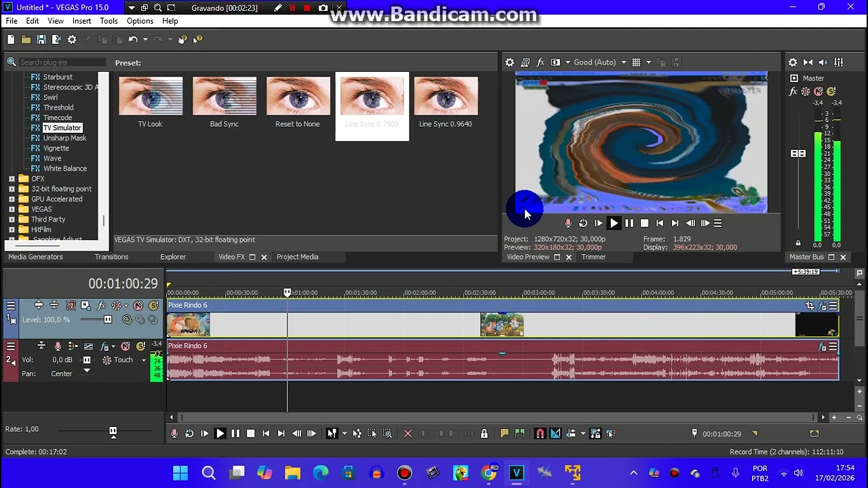Open Touch automation mode dropdown on track 2
The width and height of the screenshot is (868, 488).
(144, 360)
